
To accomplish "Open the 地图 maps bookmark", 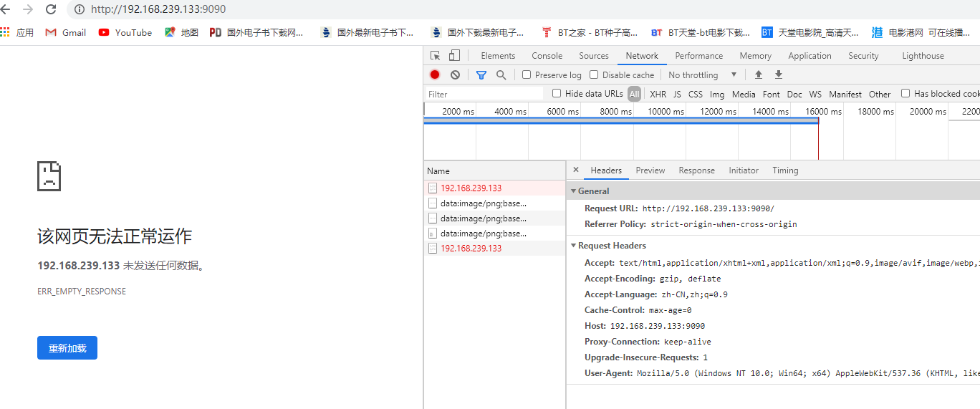I will click(181, 32).
